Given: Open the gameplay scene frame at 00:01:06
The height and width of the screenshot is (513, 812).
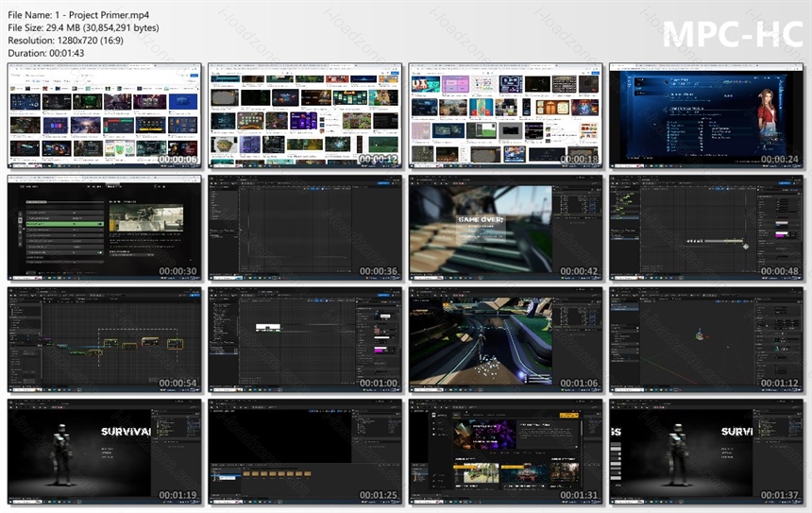Looking at the screenshot, I should point(505,340).
